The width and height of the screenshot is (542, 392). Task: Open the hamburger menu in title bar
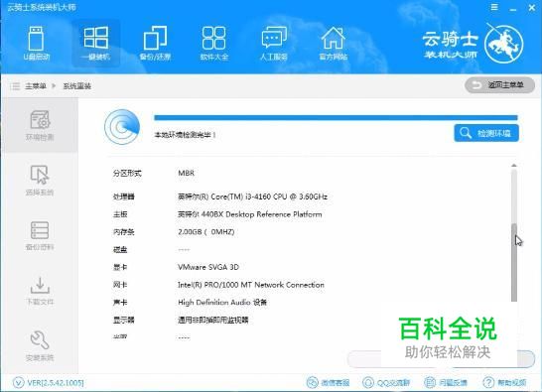(494, 7)
